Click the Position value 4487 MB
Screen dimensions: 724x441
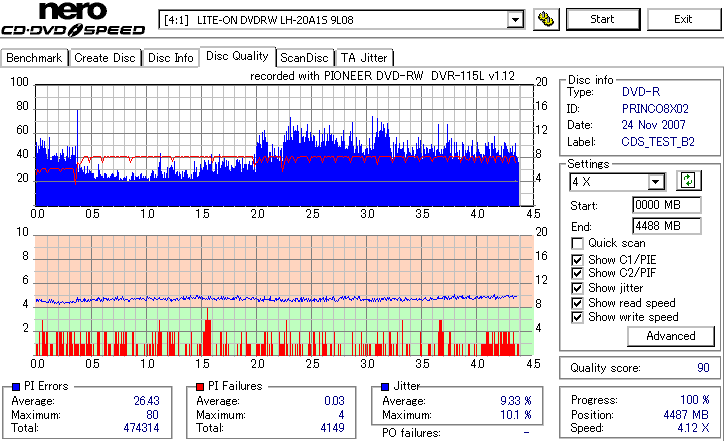coord(686,415)
